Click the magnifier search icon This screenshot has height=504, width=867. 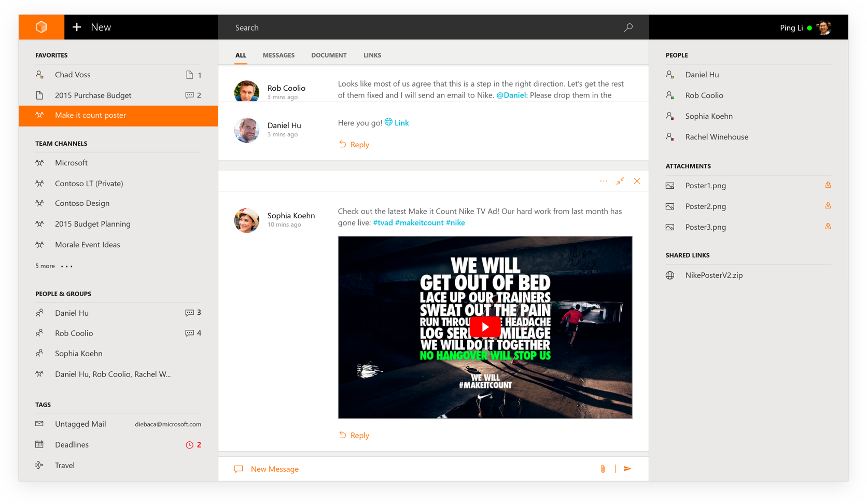pyautogui.click(x=628, y=27)
